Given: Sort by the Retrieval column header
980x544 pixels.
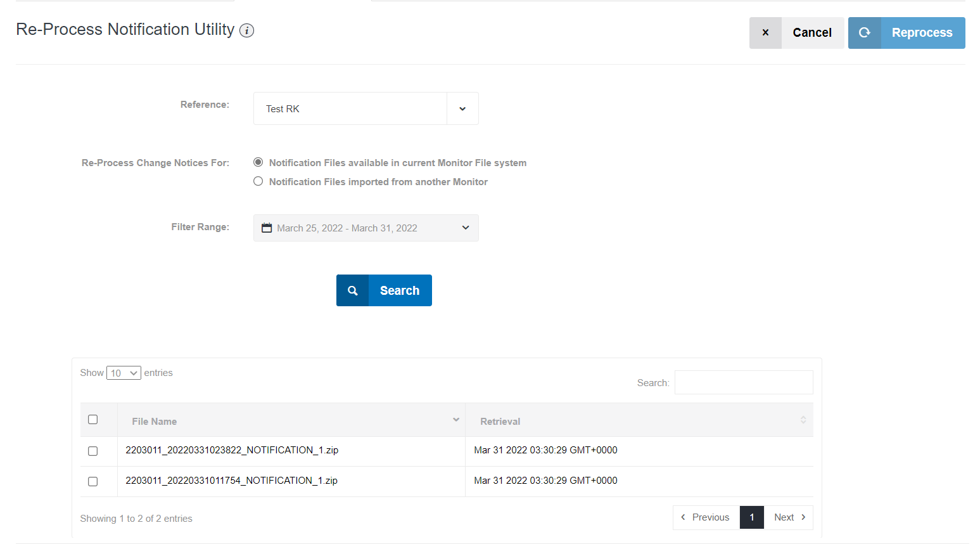Looking at the screenshot, I should 639,420.
